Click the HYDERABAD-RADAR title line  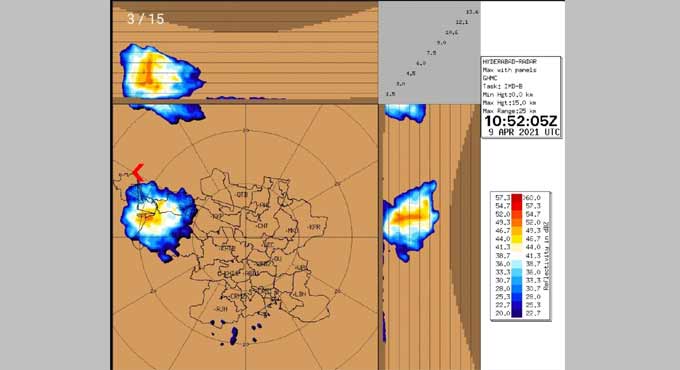509,62
